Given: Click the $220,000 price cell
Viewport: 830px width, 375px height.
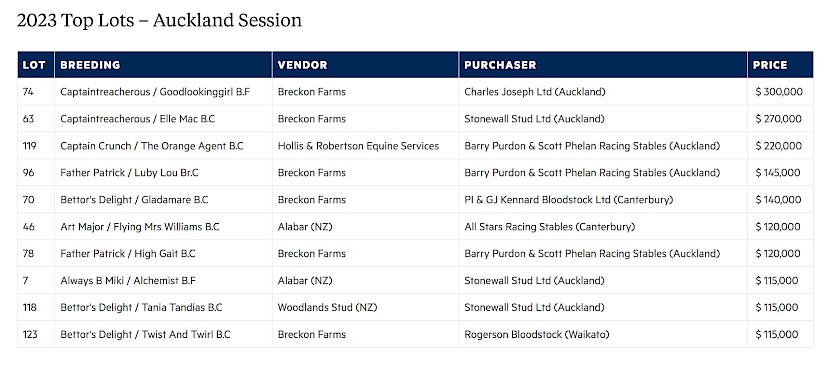Looking at the screenshot, I should click(779, 146).
